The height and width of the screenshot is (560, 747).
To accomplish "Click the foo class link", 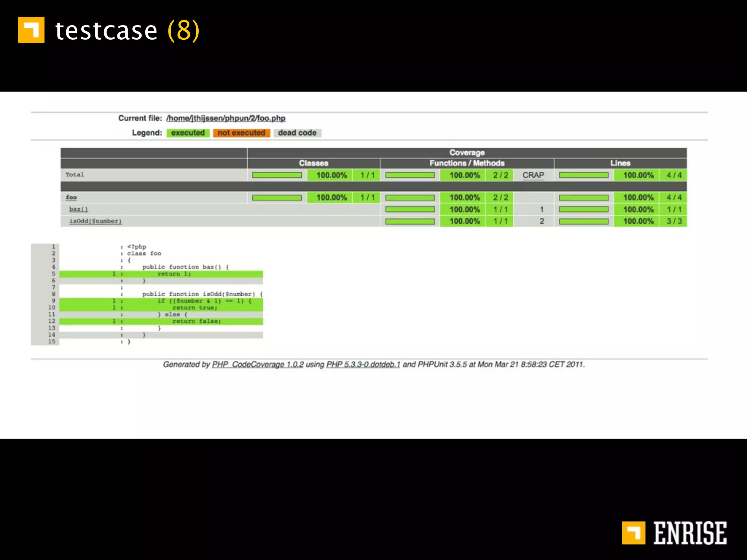I will (x=71, y=197).
